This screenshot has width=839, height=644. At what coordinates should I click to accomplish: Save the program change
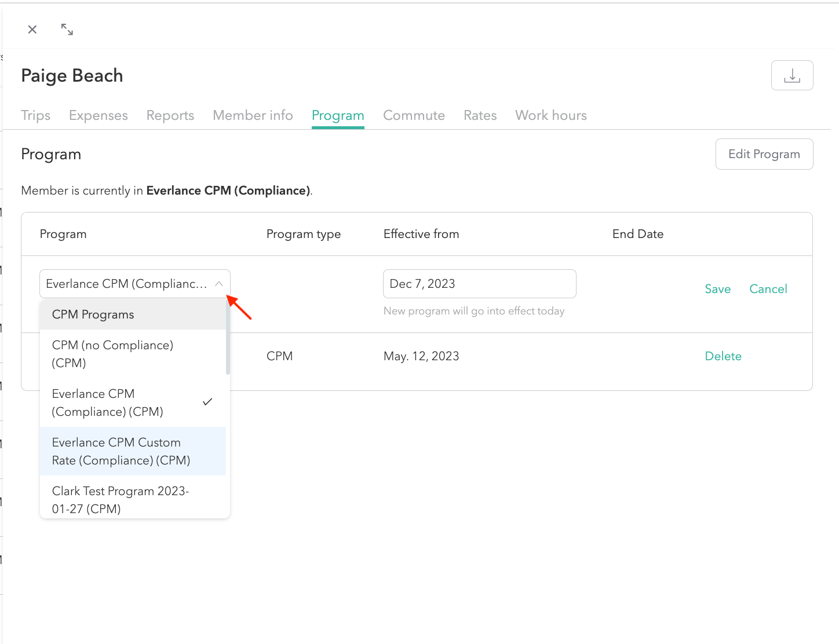(x=717, y=289)
